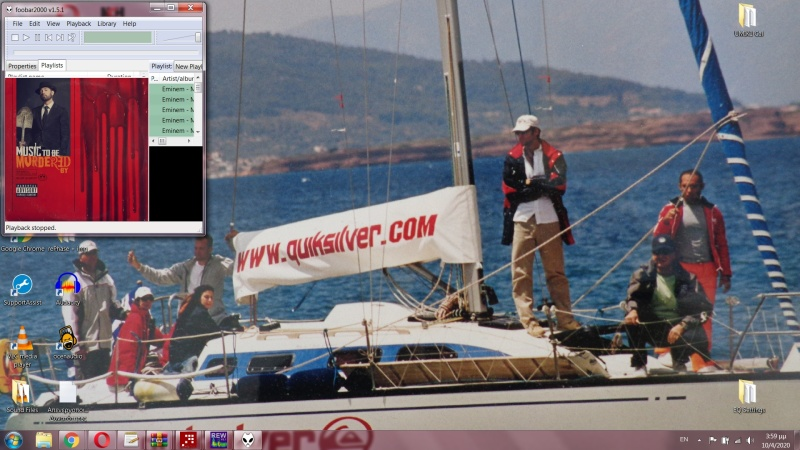Open the openaudio desktop shortcut
The width and height of the screenshot is (800, 450).
[x=67, y=343]
